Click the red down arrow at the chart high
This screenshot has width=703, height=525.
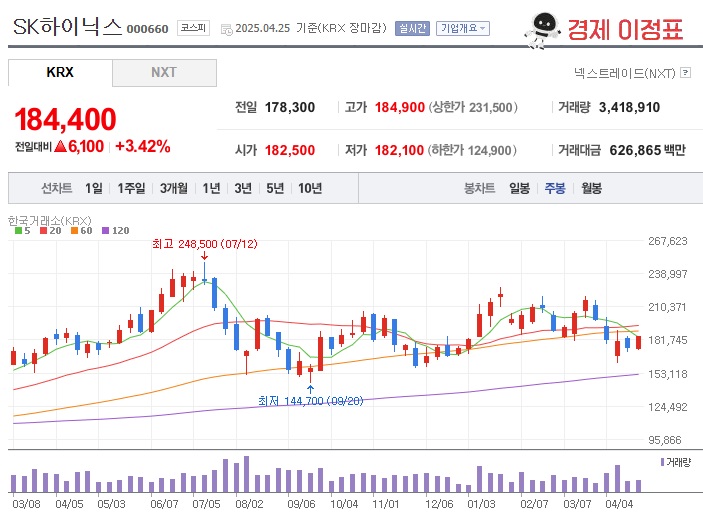(x=204, y=256)
